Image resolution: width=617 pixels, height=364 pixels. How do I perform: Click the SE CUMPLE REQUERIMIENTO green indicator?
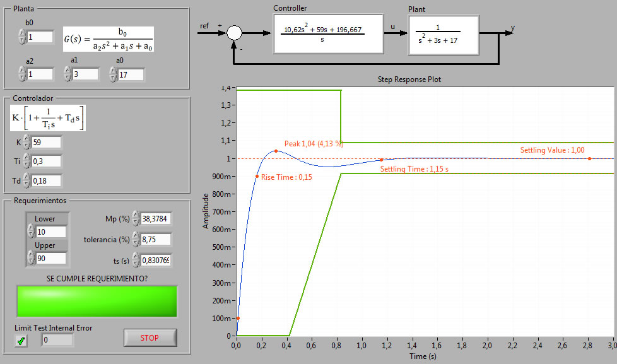click(x=96, y=301)
